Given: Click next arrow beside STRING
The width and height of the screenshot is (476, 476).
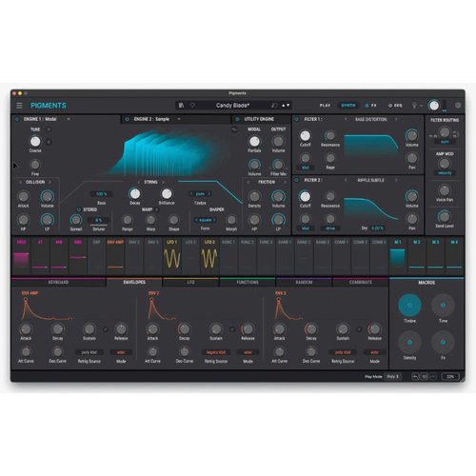Looking at the screenshot, I should (x=163, y=182).
